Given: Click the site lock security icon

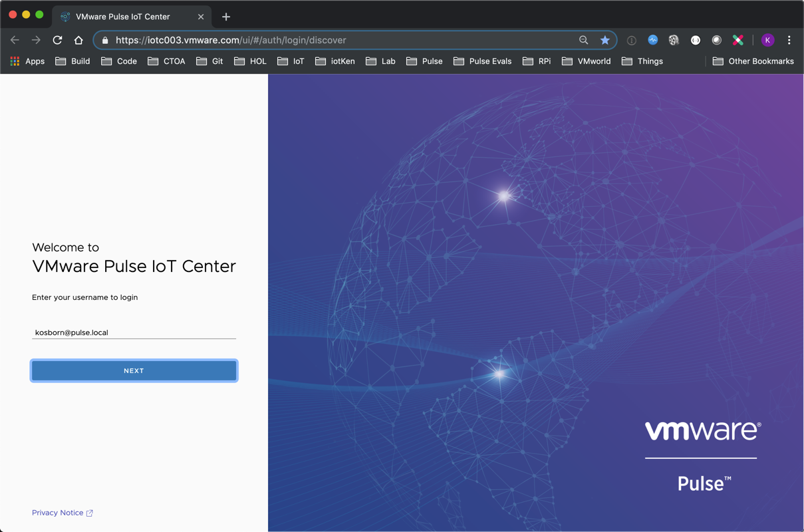Looking at the screenshot, I should click(105, 40).
